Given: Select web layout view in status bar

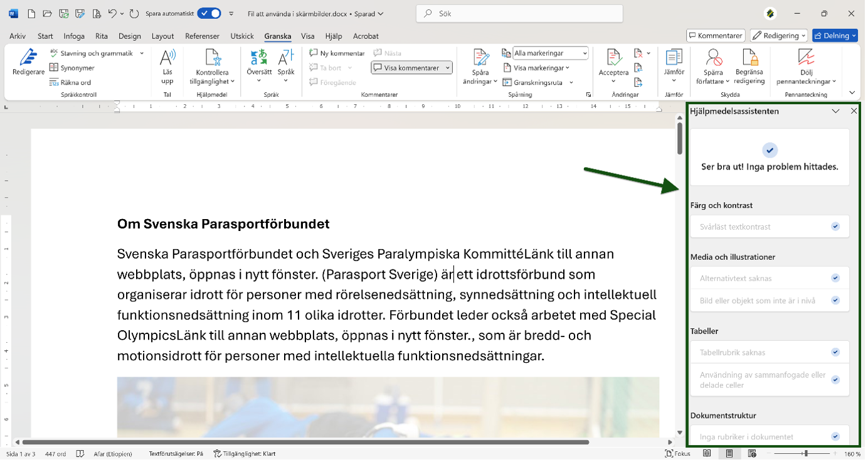Looking at the screenshot, I should pos(751,453).
